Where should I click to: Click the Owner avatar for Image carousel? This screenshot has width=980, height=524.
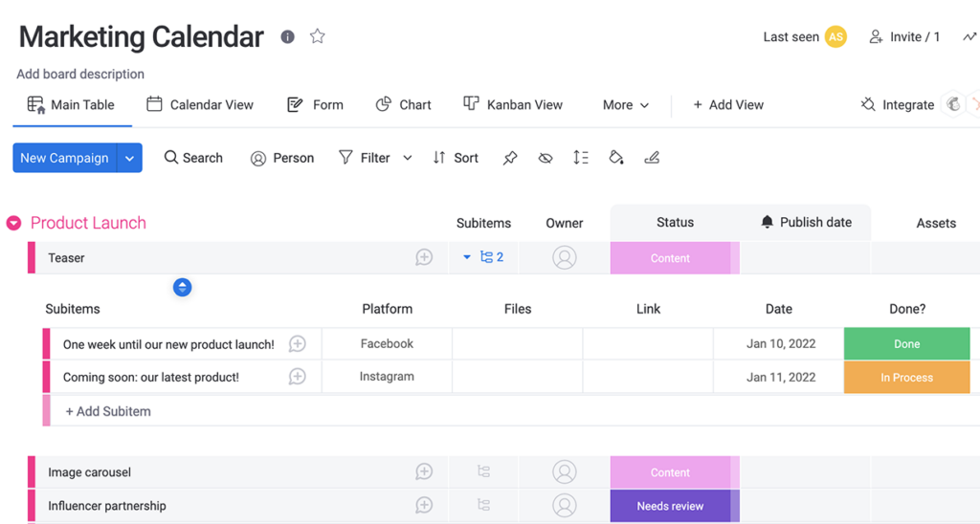tap(565, 472)
